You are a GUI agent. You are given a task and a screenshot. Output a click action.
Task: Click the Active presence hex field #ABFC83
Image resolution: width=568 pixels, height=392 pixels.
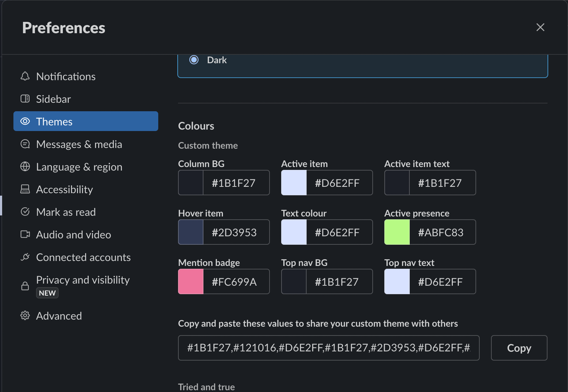pos(443,232)
